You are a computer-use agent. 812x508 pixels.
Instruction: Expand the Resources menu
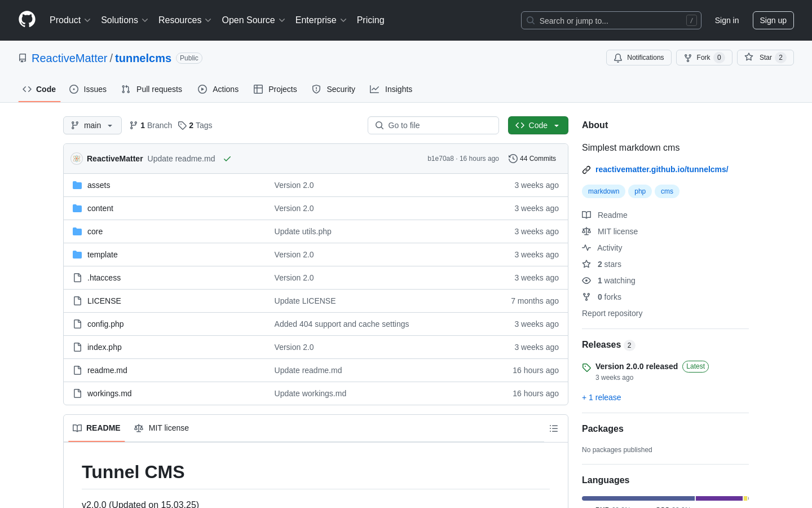pyautogui.click(x=185, y=20)
